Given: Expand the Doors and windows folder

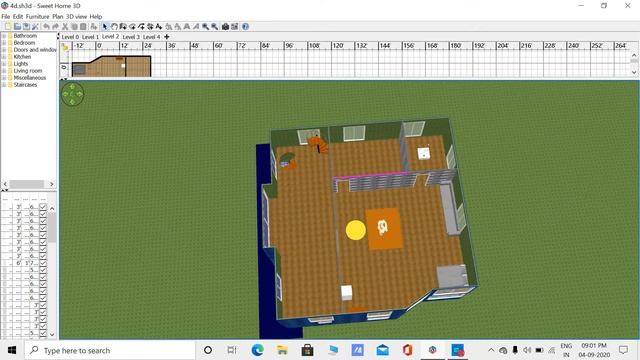Looking at the screenshot, I should [4, 50].
